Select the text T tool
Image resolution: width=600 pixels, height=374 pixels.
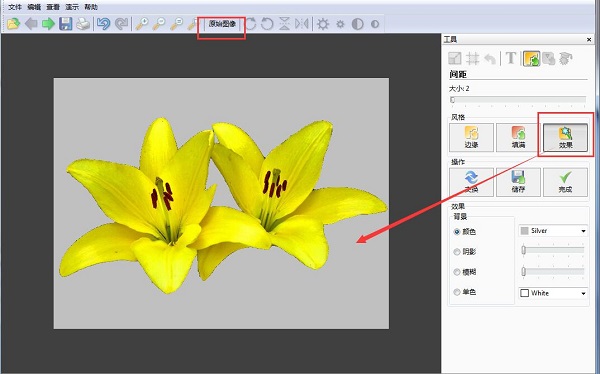[x=510, y=58]
